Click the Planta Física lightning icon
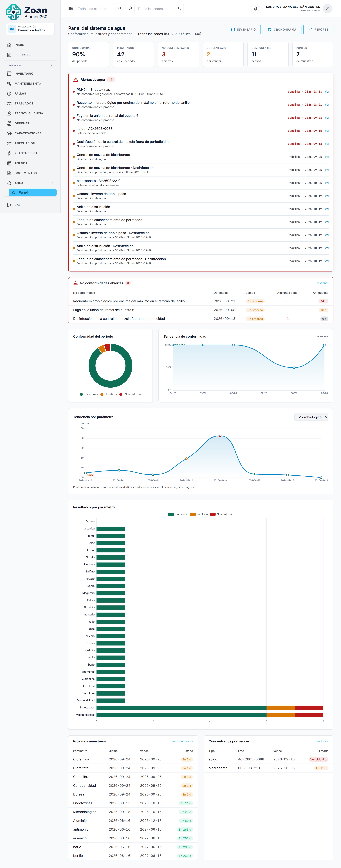This screenshot has height=868, width=341. (x=9, y=153)
